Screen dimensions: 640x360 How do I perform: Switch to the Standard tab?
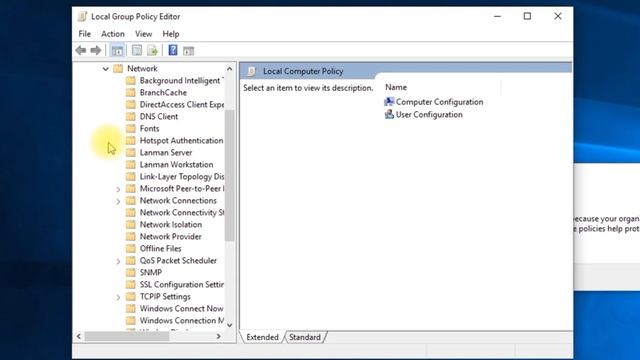tap(305, 337)
